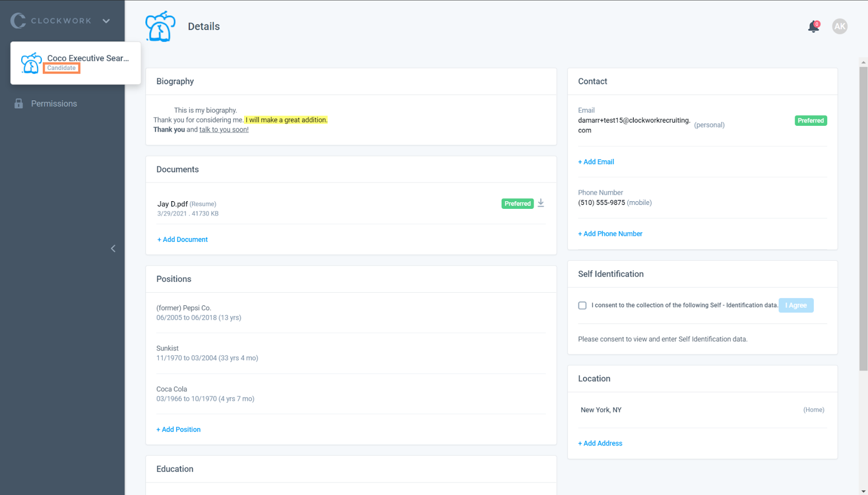
Task: Click the (510) 555-9875 phone number
Action: click(602, 203)
